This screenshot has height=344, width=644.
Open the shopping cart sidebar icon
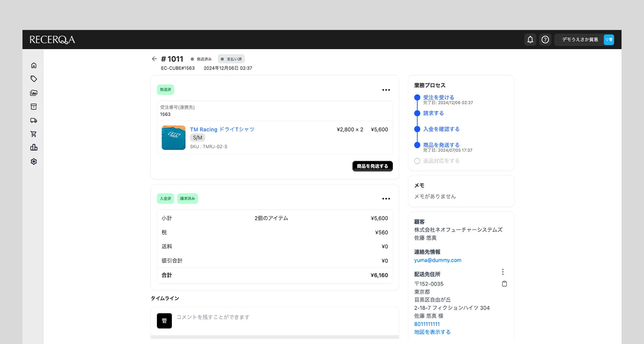[34, 134]
